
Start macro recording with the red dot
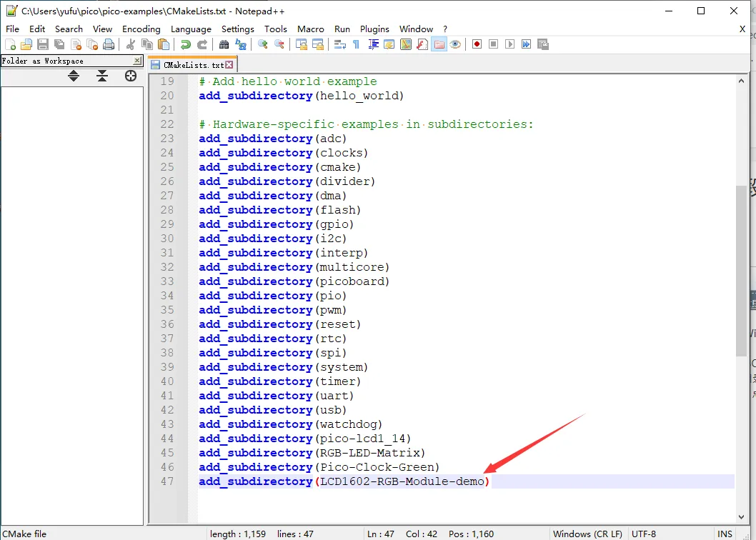pos(477,44)
